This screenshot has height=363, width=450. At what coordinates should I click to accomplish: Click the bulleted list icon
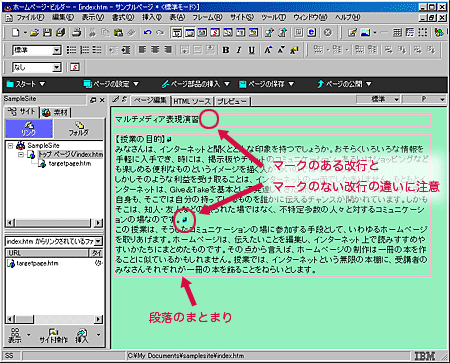pos(71,50)
